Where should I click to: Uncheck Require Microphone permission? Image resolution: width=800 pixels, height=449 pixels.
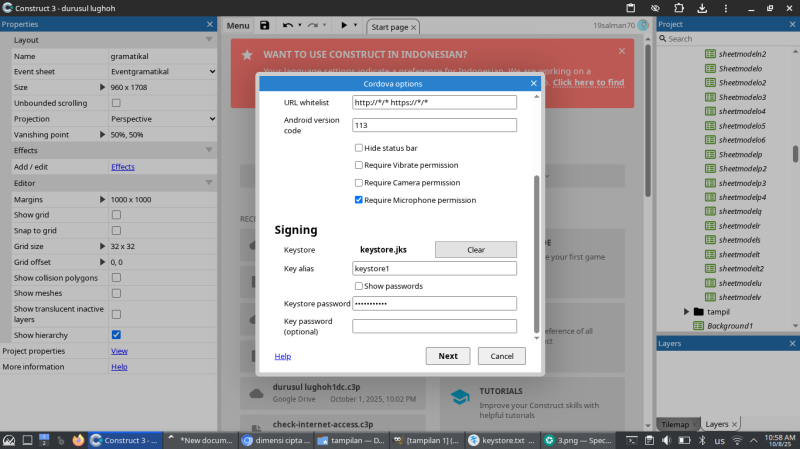click(x=359, y=200)
